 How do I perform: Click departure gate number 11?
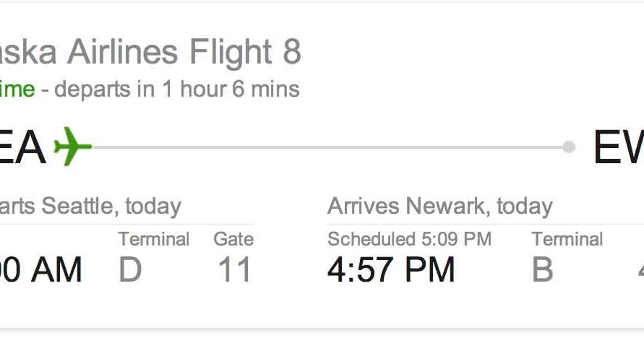(234, 270)
